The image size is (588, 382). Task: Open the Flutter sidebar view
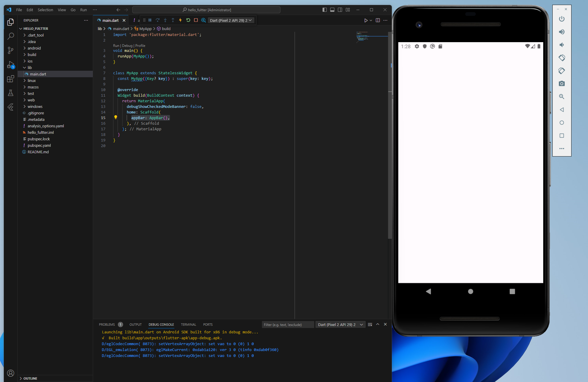[11, 107]
